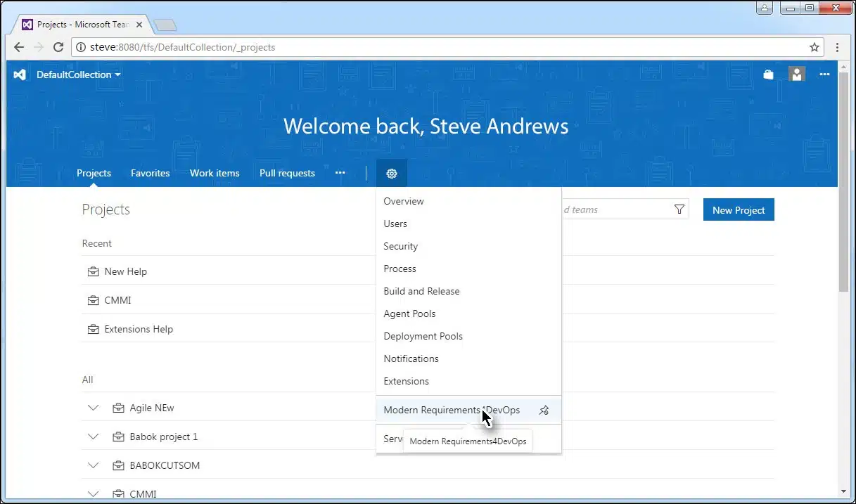Open the Chrome three-dot menu
This screenshot has height=504, width=856.
837,47
